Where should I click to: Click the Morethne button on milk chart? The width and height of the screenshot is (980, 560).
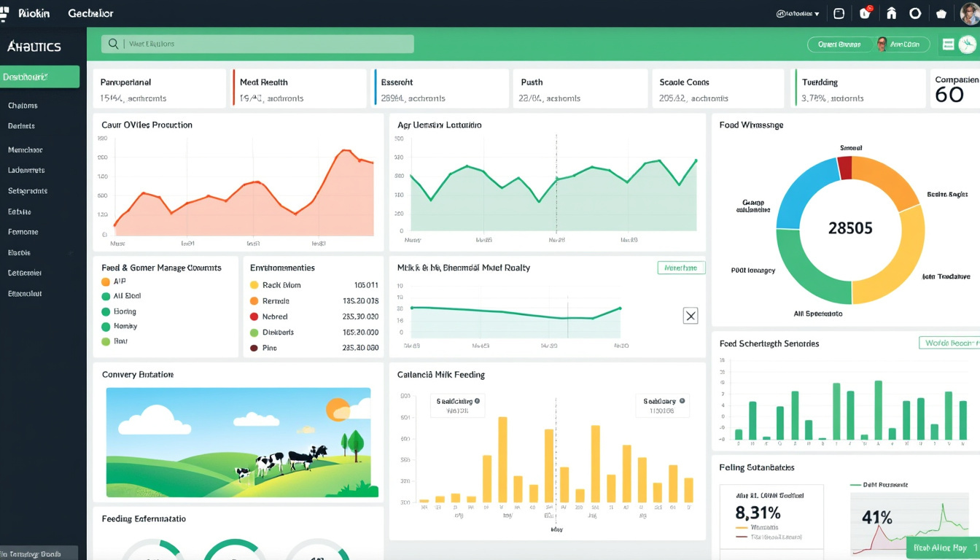681,268
